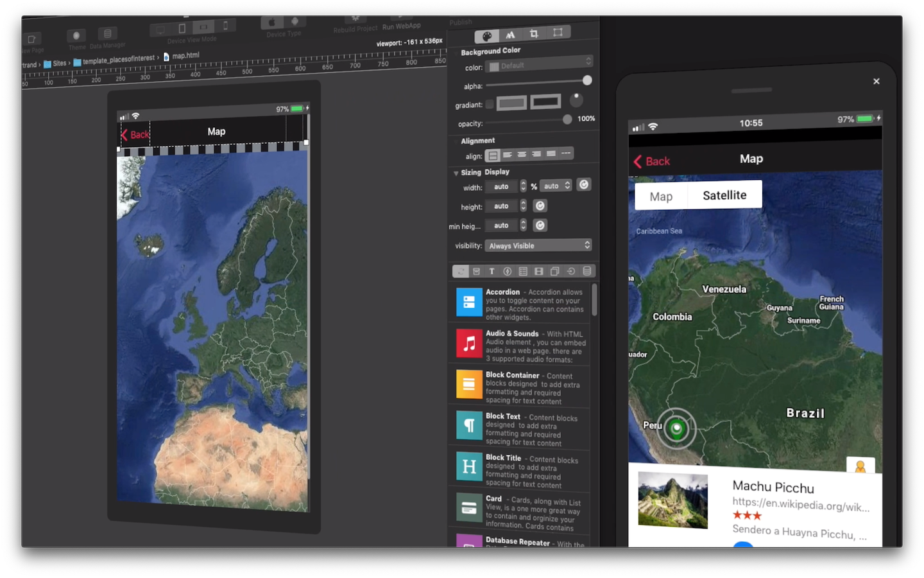Screen dimensions: 924x578
Task: Tap Back in the phone preview
Action: (652, 161)
